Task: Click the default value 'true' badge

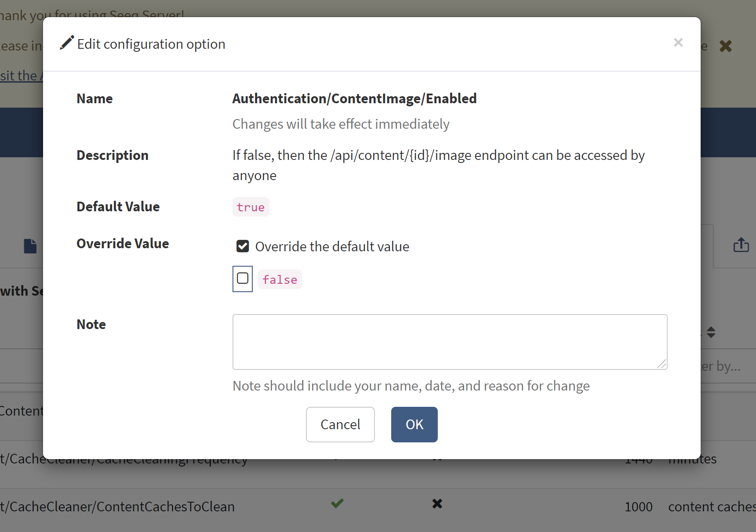Action: click(251, 207)
